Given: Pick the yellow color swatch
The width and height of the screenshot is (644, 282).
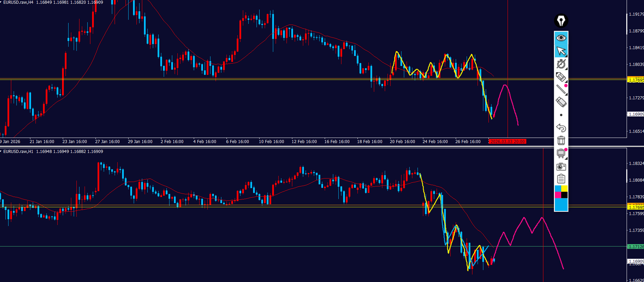Looking at the screenshot, I should tap(565, 189).
